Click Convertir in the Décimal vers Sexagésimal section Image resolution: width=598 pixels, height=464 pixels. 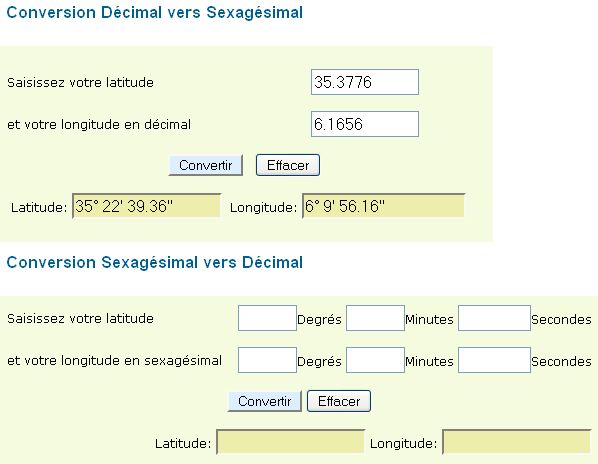click(206, 165)
